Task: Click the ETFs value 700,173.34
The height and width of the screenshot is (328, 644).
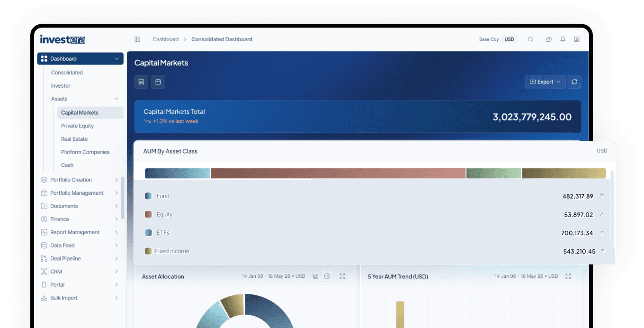Action: click(577, 233)
